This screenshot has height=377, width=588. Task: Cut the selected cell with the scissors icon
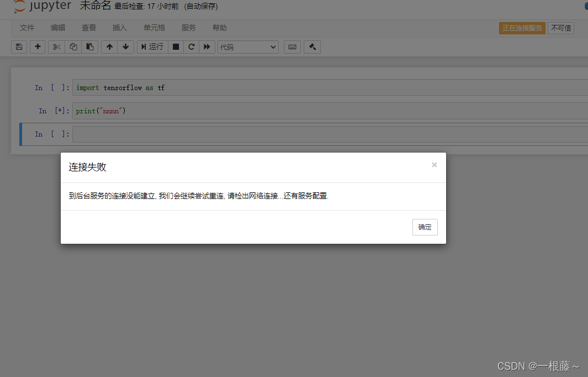click(56, 47)
